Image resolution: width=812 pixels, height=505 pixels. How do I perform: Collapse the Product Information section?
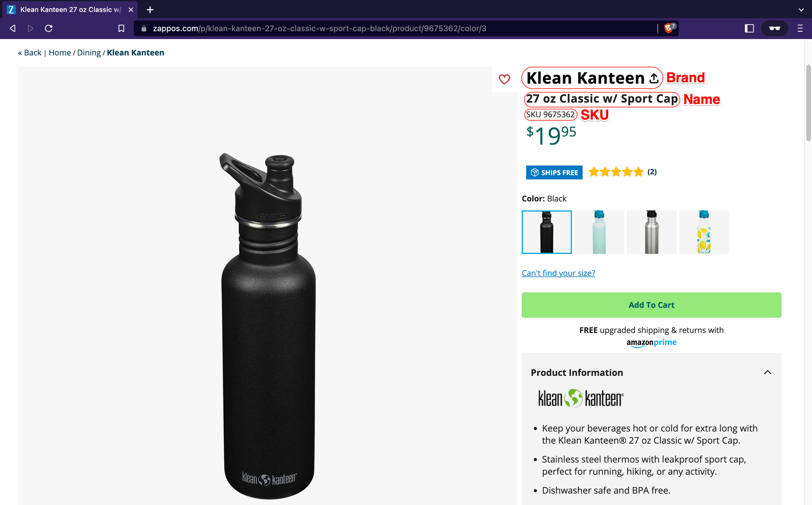[x=767, y=373]
